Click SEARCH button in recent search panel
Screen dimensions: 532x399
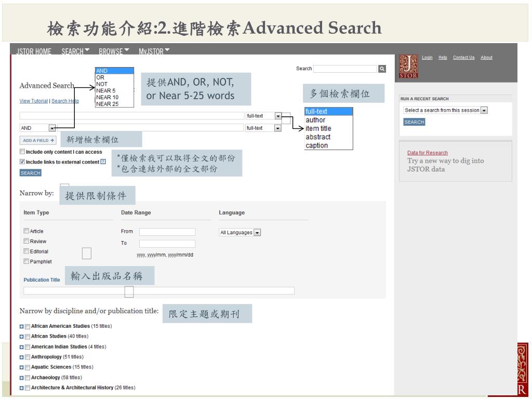click(x=414, y=122)
